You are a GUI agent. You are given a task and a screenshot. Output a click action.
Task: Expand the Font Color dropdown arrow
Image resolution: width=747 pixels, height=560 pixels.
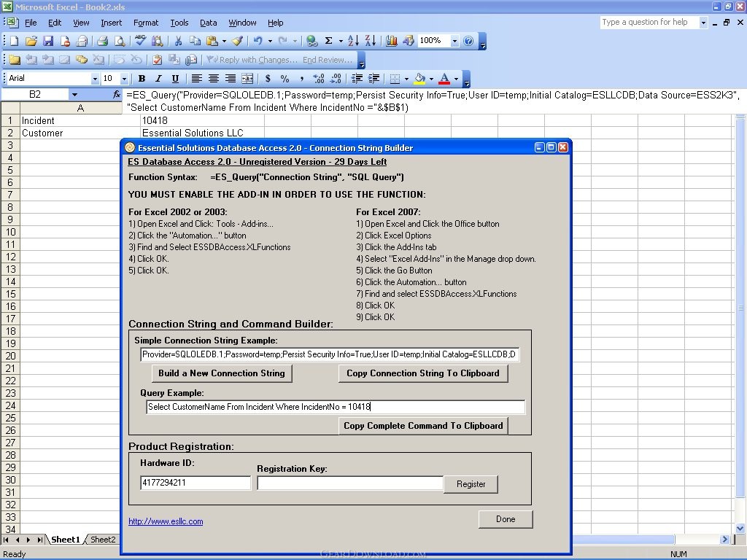pyautogui.click(x=456, y=79)
